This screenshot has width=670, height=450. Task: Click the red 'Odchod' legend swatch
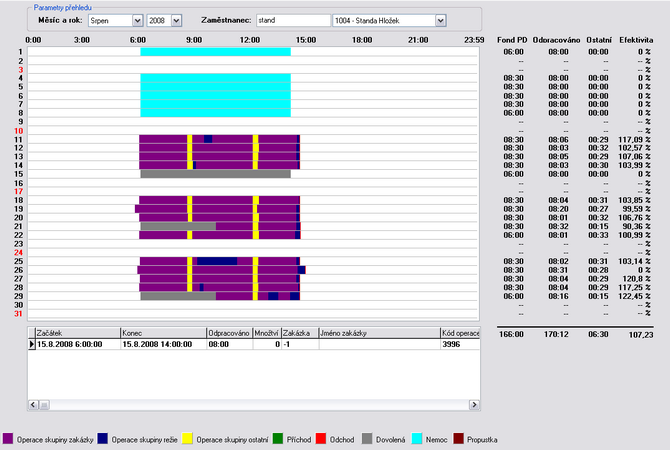(321, 439)
